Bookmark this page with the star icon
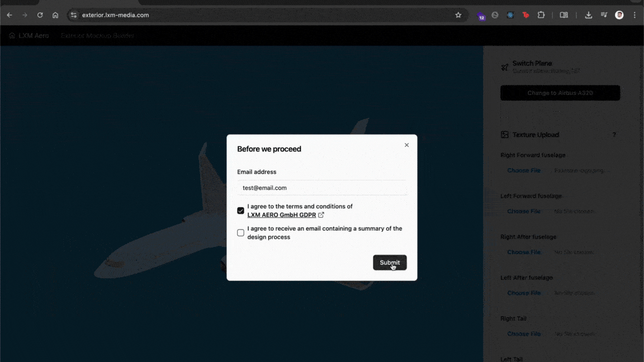 point(458,15)
